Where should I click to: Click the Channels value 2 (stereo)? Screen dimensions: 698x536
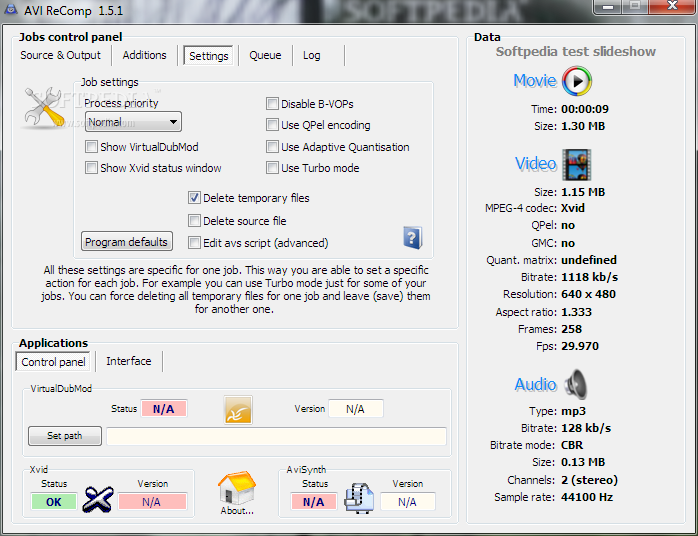pos(589,480)
